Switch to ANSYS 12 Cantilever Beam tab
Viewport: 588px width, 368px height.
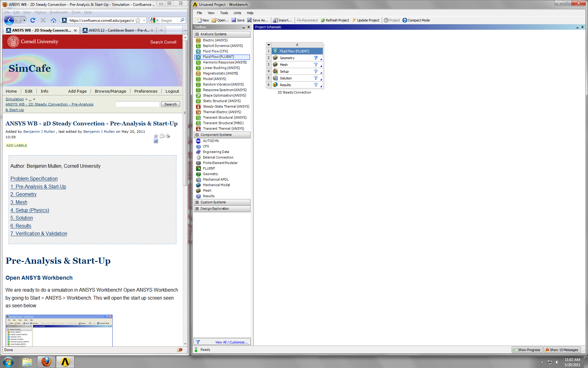pos(118,30)
